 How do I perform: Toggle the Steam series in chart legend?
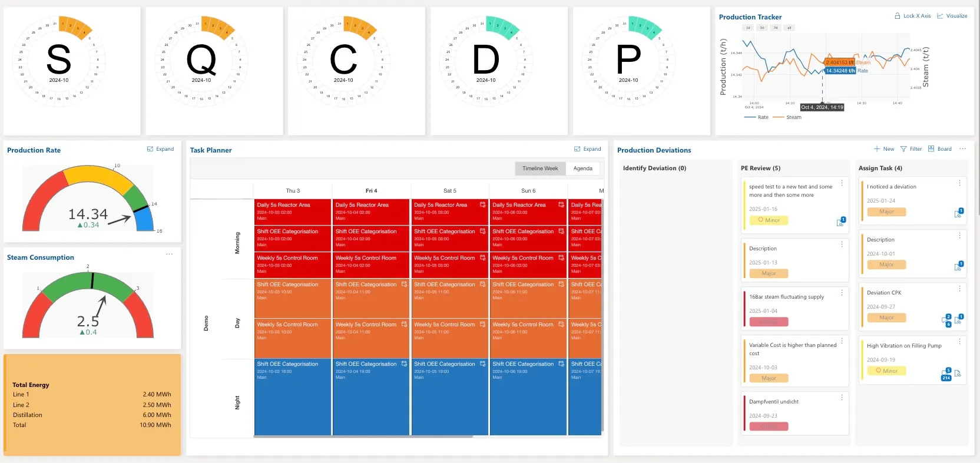tap(787, 117)
